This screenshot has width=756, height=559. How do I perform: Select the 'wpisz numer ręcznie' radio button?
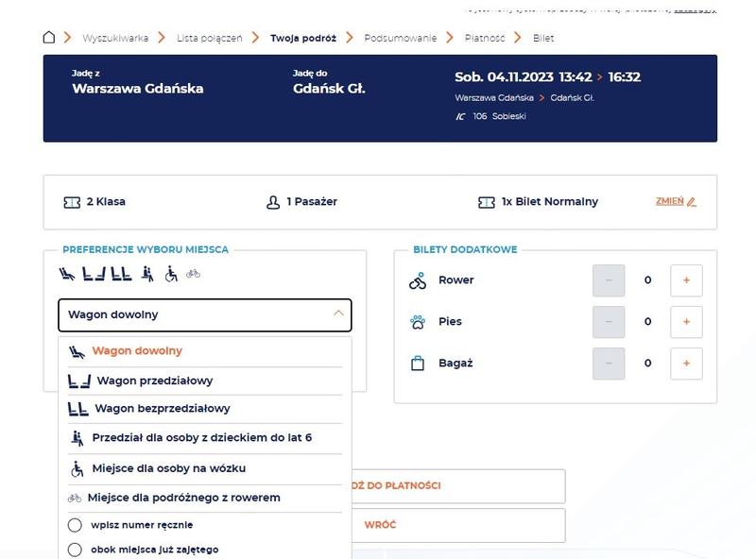tap(75, 525)
